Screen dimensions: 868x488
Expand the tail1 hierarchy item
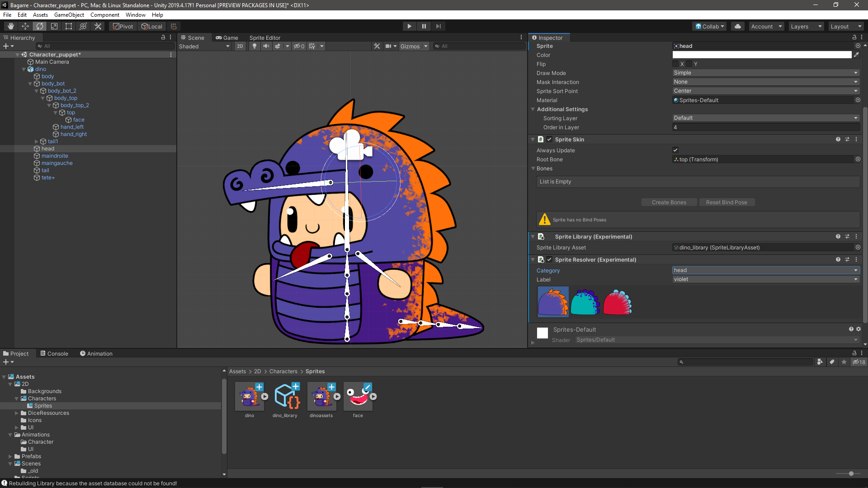coord(37,141)
